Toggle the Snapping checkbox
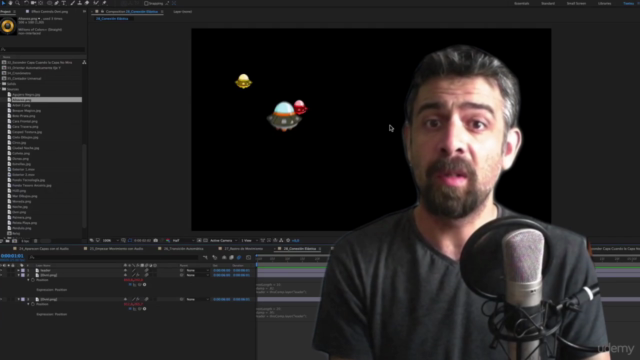Screen dimensions: 640x360 coord(146,3)
